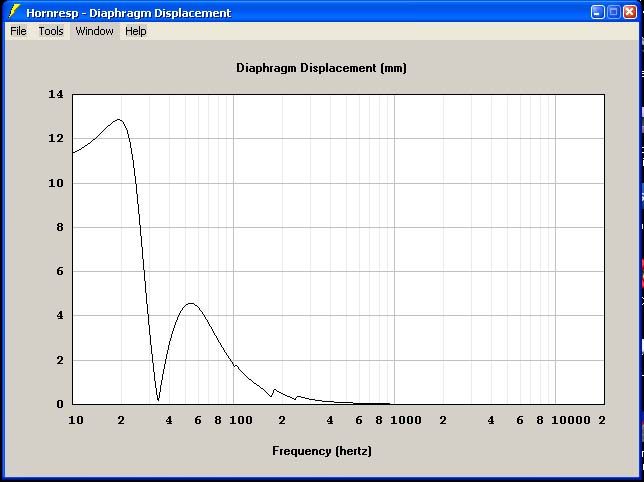Click the y-axis label 0
The width and height of the screenshot is (644, 482).
tap(60, 404)
